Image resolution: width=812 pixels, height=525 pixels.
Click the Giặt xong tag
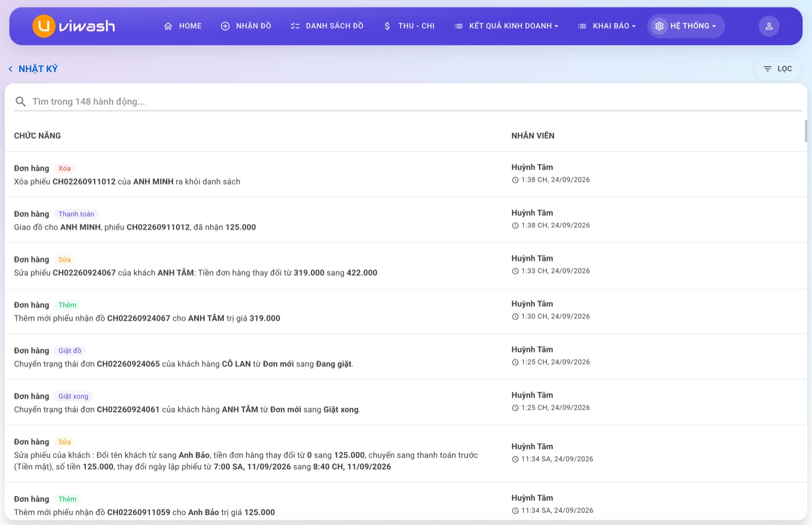pos(74,397)
